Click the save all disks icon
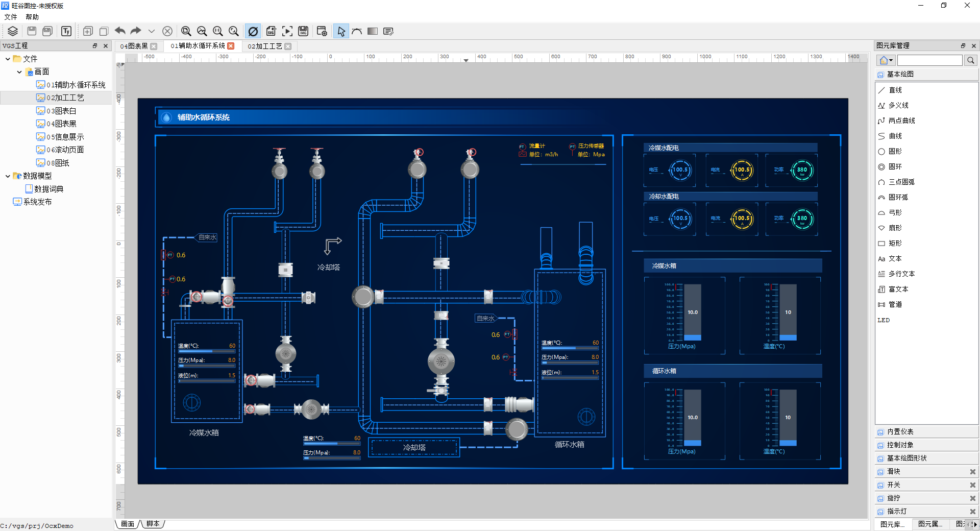This screenshot has width=980, height=531. (x=47, y=31)
